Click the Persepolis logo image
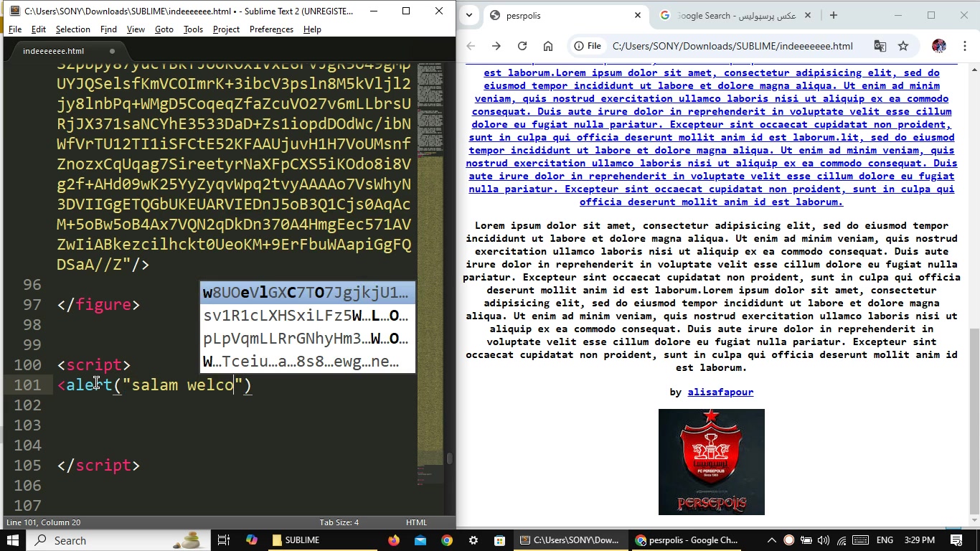 pos(712,462)
